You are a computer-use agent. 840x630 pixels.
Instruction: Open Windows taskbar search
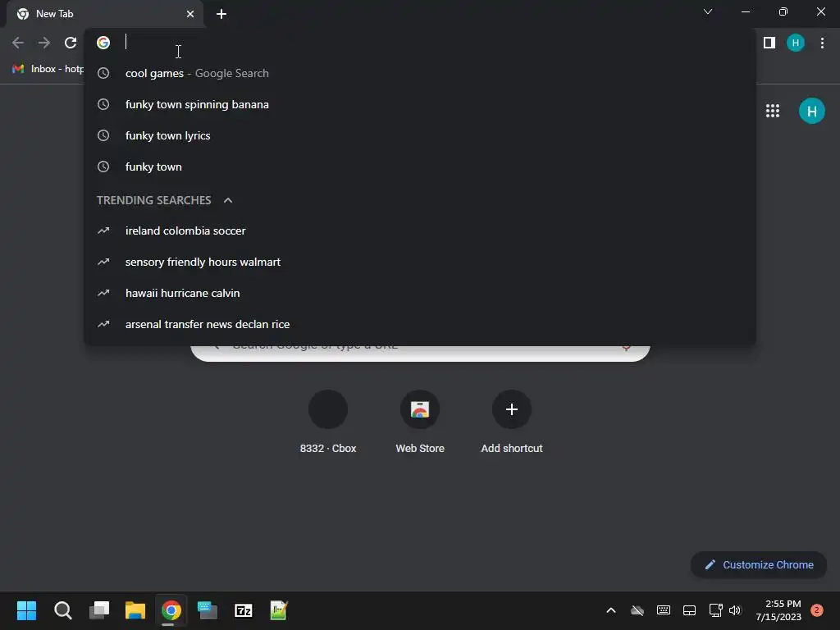pos(62,610)
